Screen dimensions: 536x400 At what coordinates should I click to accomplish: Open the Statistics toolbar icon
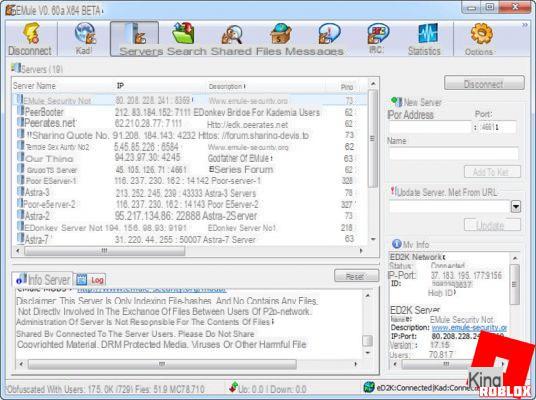coord(427,34)
